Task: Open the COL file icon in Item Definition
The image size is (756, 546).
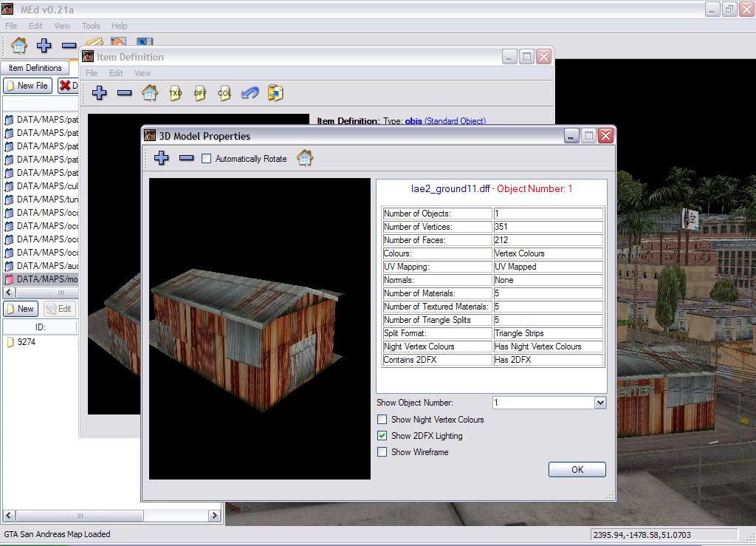Action: pos(224,93)
